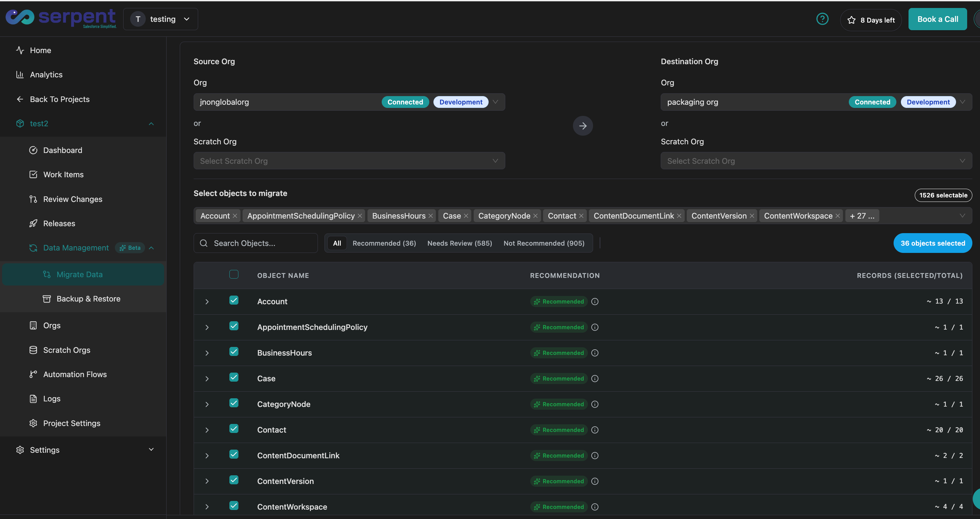Click the 36 objects selected button
Viewport: 980px width, 519px height.
pos(932,243)
